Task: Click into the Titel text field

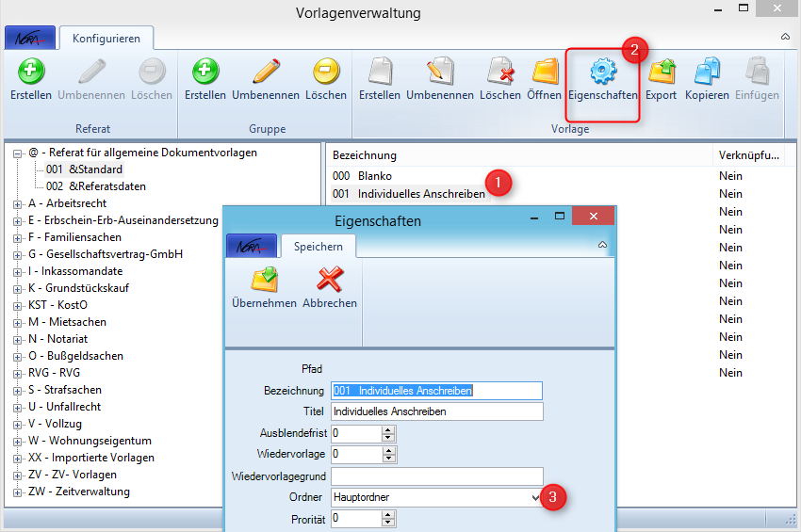Action: point(437,411)
